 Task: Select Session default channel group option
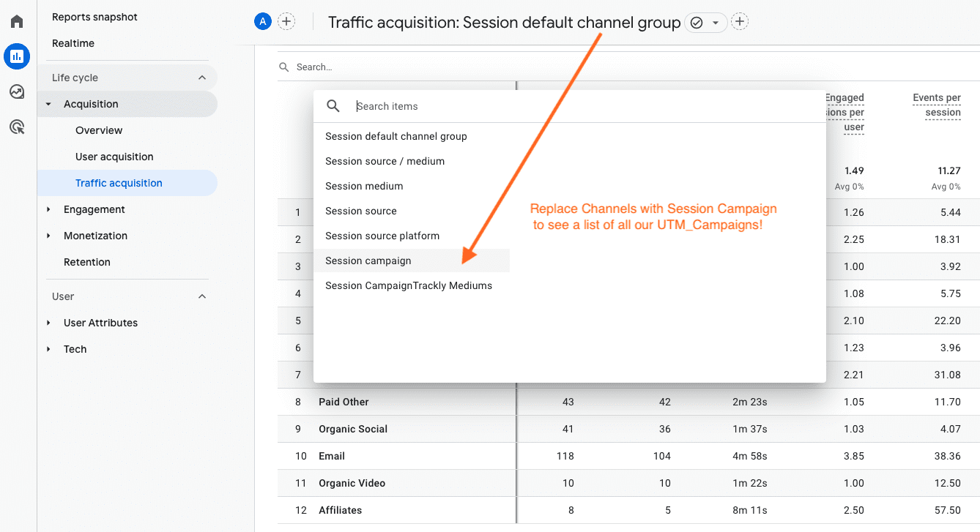pyautogui.click(x=396, y=136)
